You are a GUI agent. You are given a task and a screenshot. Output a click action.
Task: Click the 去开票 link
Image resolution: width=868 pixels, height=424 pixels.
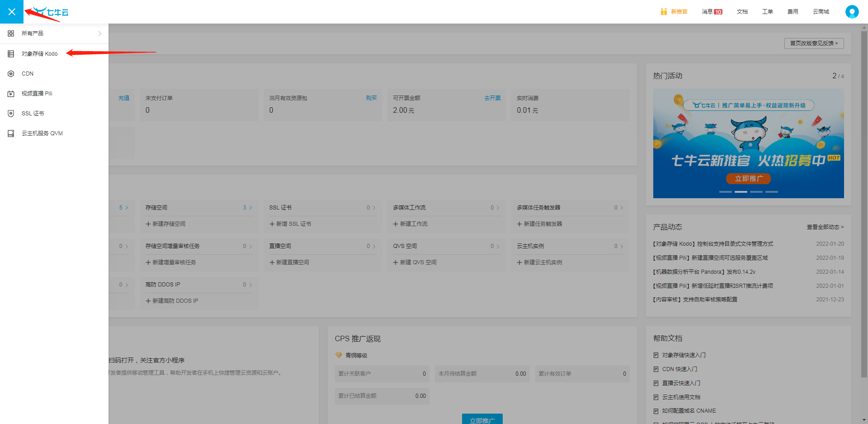493,98
